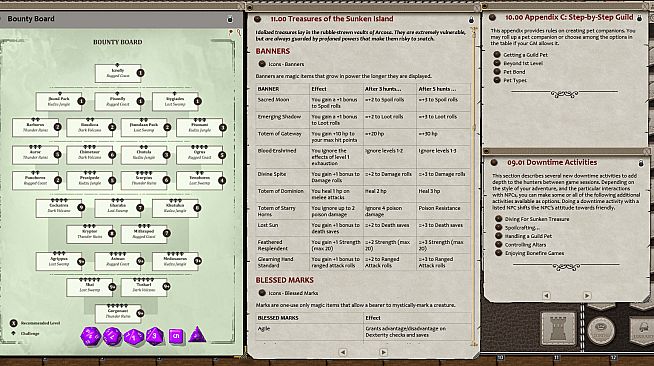The image size is (654, 366).
Task: Toggle the lock on Appendix C window
Action: pyautogui.click(x=639, y=18)
